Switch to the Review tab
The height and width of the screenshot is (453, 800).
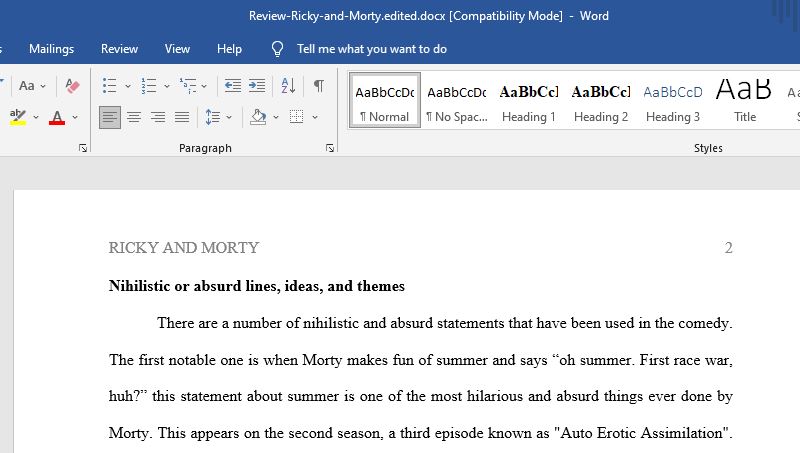119,49
